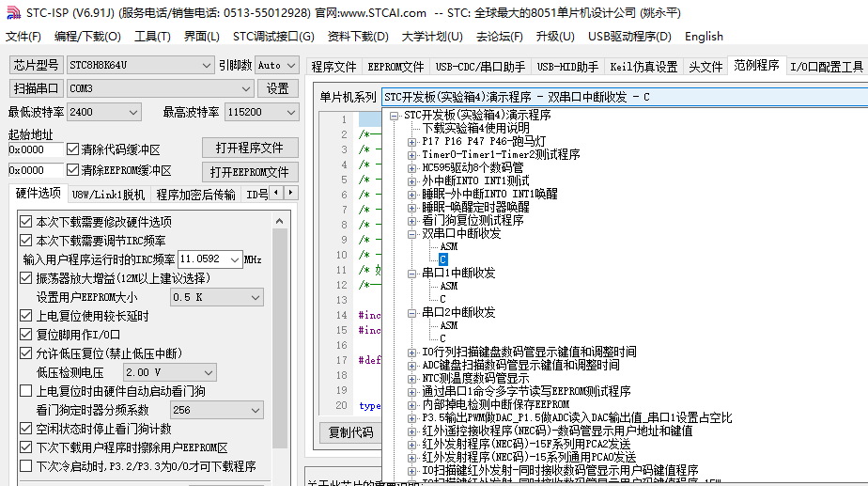Click the 扫描串口 button
The image size is (868, 486).
point(36,88)
